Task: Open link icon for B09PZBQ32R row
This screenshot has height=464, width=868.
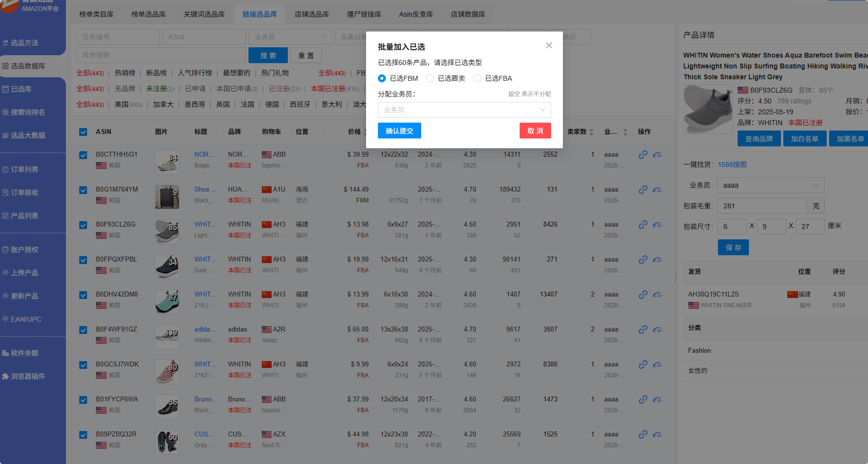Action: click(643, 434)
